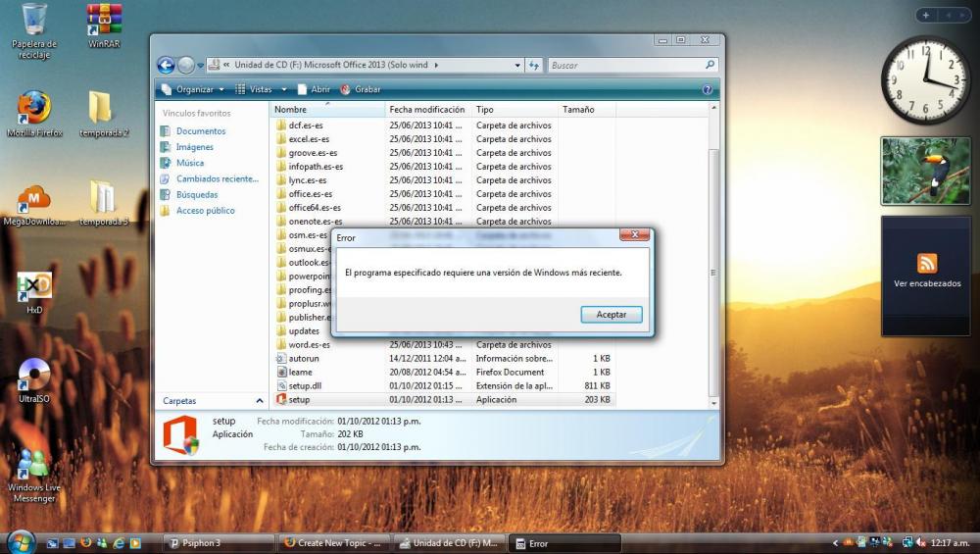Open the Organizar menu
The height and width of the screenshot is (554, 980).
click(x=193, y=89)
